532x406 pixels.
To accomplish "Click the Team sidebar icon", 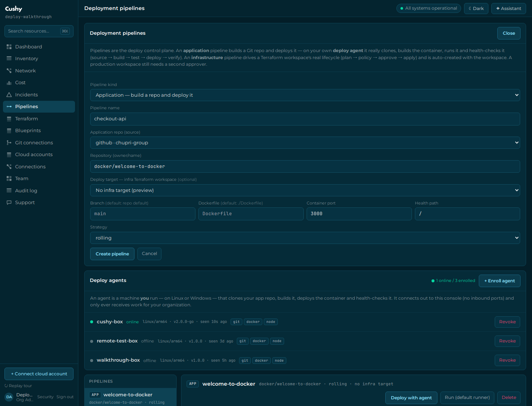I will click(x=9, y=179).
